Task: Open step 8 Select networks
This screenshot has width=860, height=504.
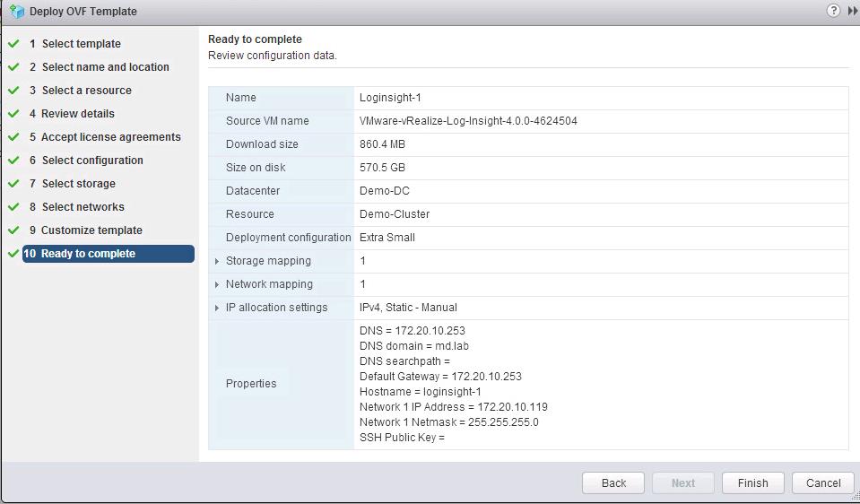Action: tap(83, 207)
